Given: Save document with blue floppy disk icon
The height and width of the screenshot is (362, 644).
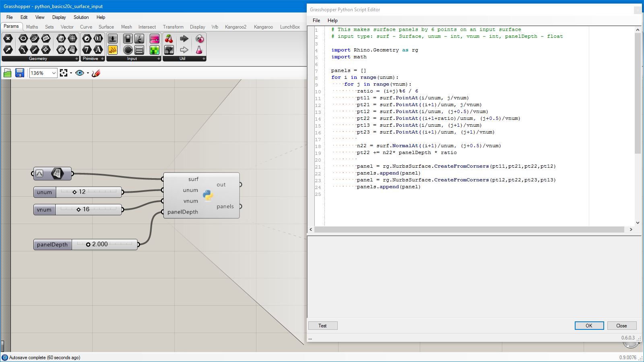Looking at the screenshot, I should [19, 73].
